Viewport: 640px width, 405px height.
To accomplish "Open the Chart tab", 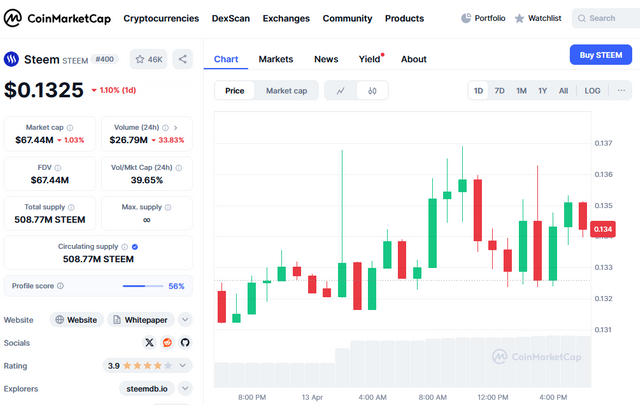I will tap(226, 59).
